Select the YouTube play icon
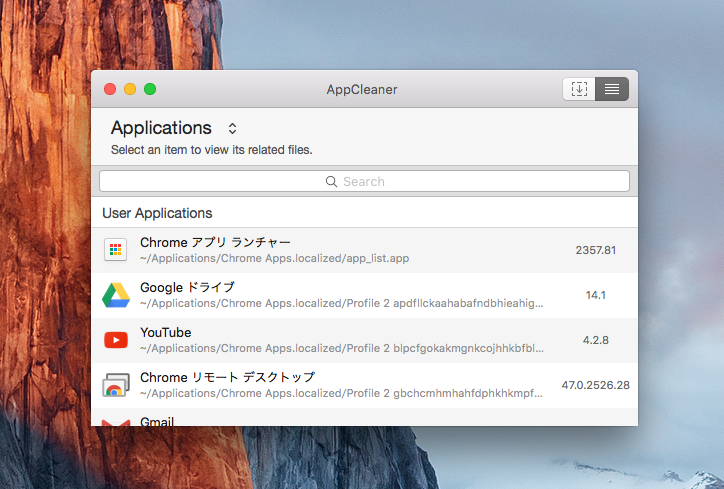This screenshot has width=724, height=489. click(x=115, y=340)
